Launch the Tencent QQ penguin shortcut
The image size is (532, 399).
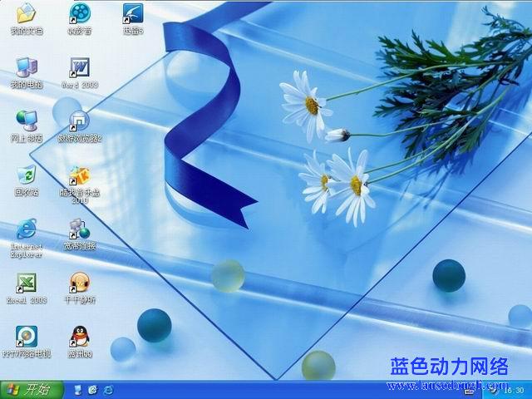click(80, 337)
